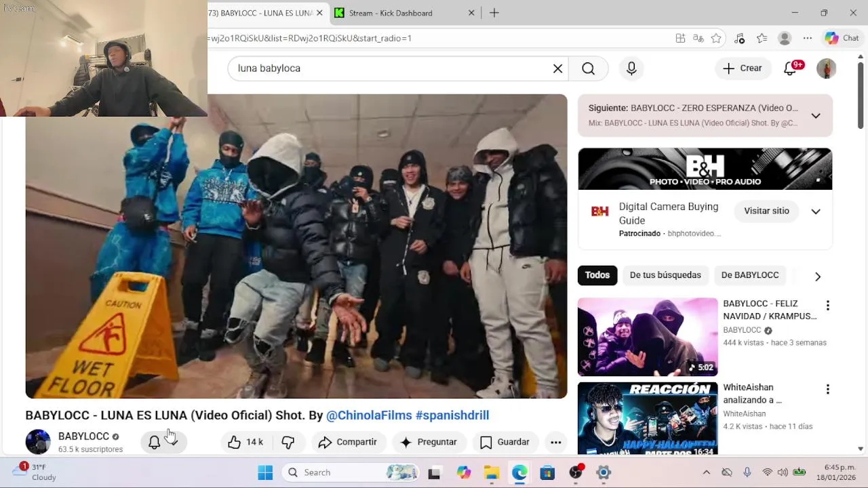
Task: Open the browser profile icon
Action: [785, 39]
